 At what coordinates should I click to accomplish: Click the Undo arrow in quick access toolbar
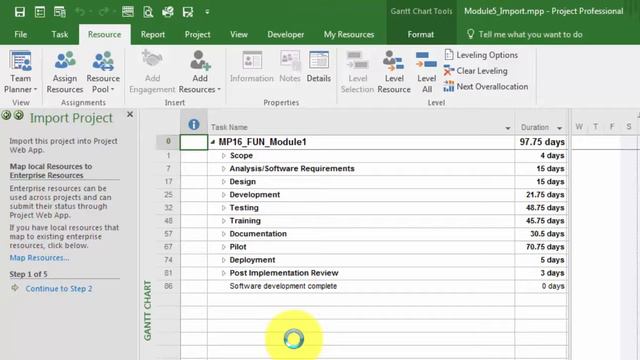point(80,12)
